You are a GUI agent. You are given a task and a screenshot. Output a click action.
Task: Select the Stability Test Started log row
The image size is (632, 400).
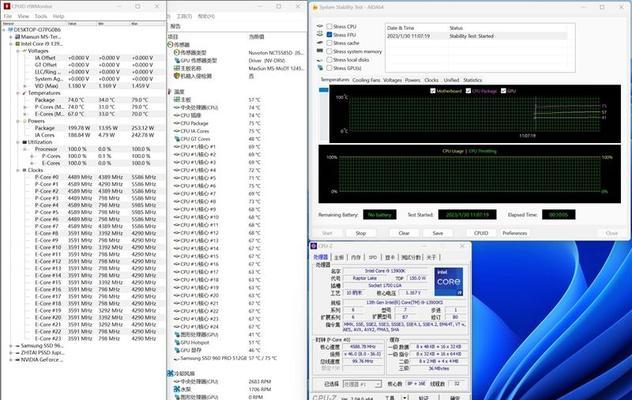476,36
